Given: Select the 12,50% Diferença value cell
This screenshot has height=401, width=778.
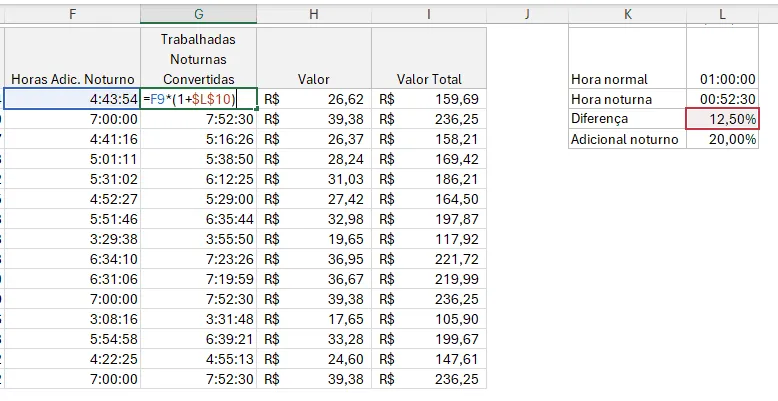Looking at the screenshot, I should [722, 119].
